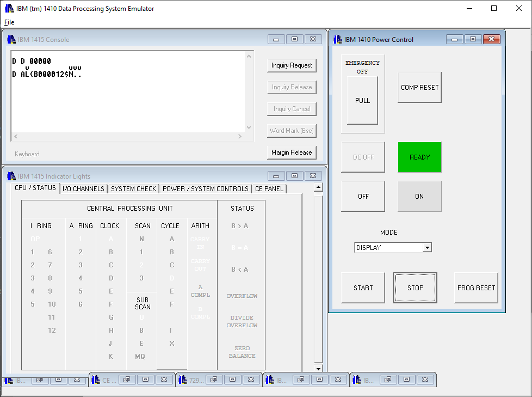Turn power OFF in Power Control
The width and height of the screenshot is (532, 397).
(363, 196)
